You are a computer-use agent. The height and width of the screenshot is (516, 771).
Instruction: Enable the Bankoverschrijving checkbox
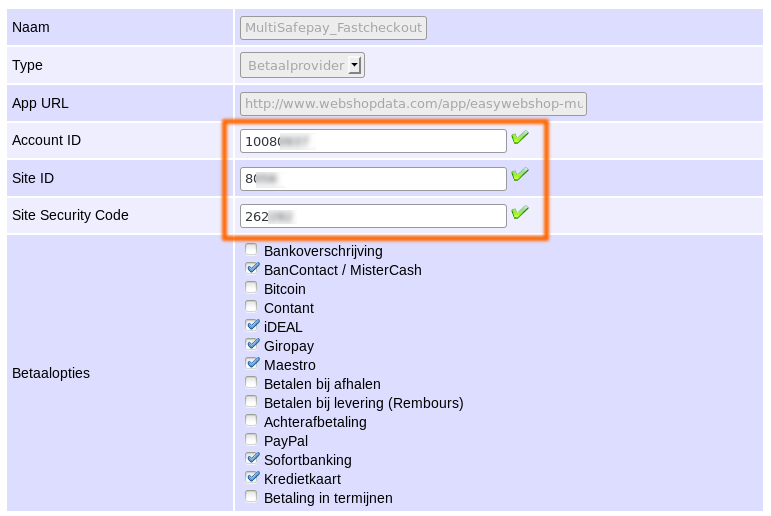[251, 249]
